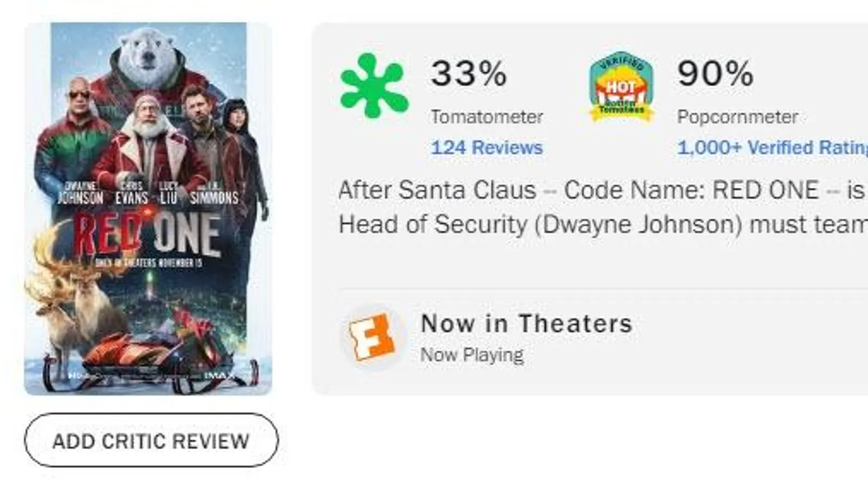This screenshot has width=868, height=488.
Task: Click the RED ONE title on the poster
Action: point(147,235)
